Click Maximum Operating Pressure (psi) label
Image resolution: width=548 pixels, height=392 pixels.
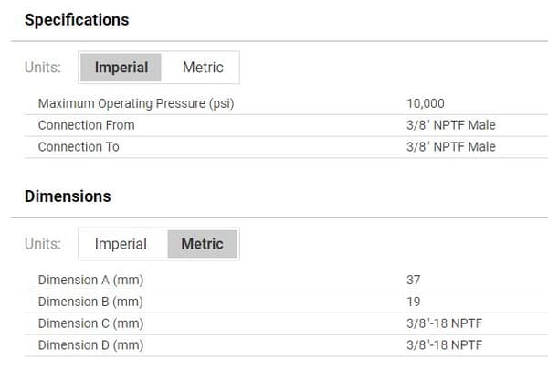coord(136,103)
